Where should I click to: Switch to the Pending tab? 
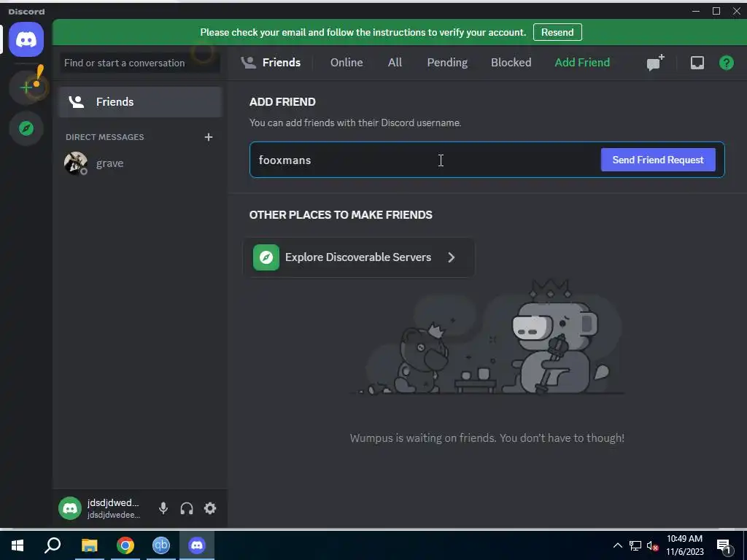click(447, 63)
